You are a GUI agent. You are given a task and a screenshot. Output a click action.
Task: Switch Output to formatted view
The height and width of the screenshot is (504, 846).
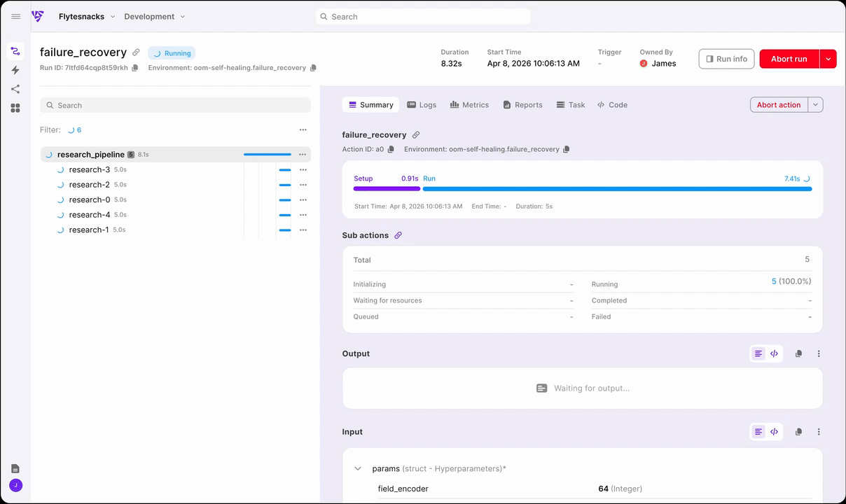click(758, 353)
